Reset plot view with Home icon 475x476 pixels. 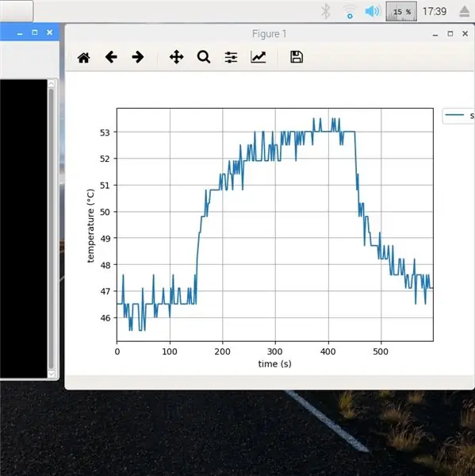[x=84, y=57]
